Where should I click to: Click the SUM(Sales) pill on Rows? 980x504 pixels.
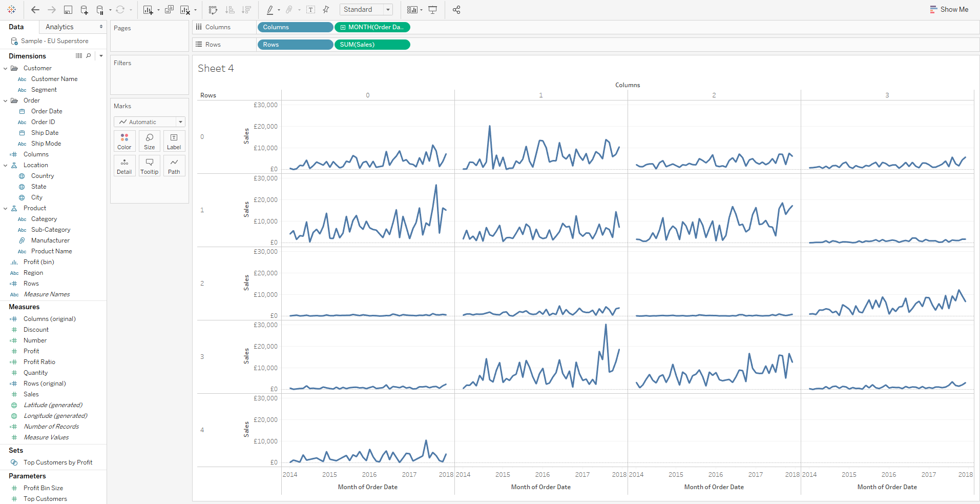point(372,45)
